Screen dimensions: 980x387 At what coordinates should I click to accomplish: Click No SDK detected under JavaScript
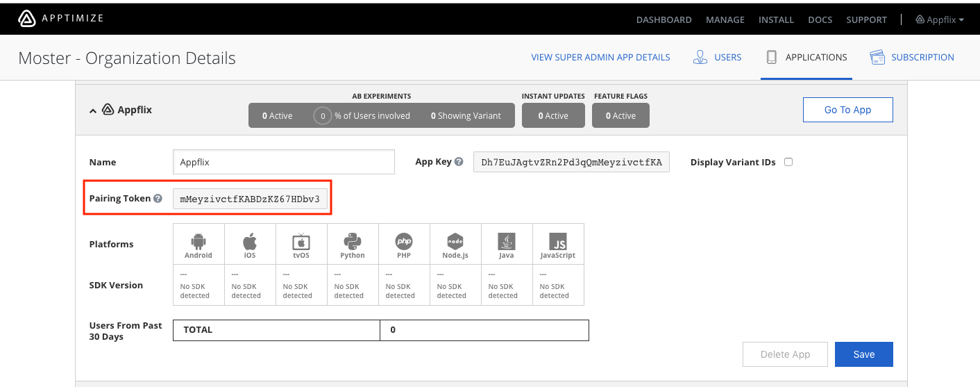pos(555,291)
